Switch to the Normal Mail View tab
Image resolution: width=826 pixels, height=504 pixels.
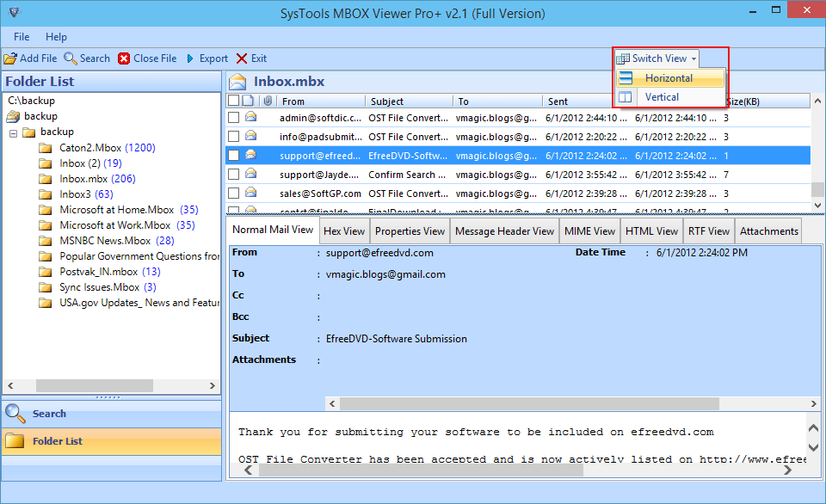[273, 230]
